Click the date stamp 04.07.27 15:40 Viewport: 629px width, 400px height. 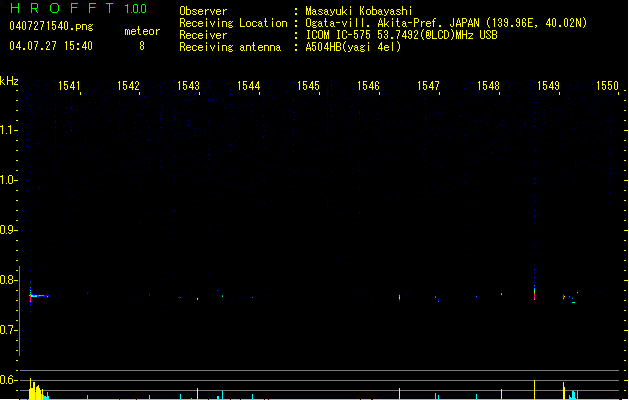pos(51,46)
